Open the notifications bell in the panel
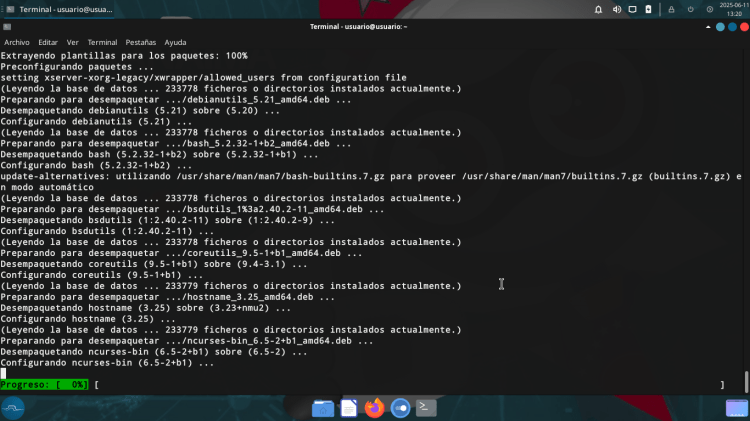This screenshot has height=421, width=750. [597, 9]
